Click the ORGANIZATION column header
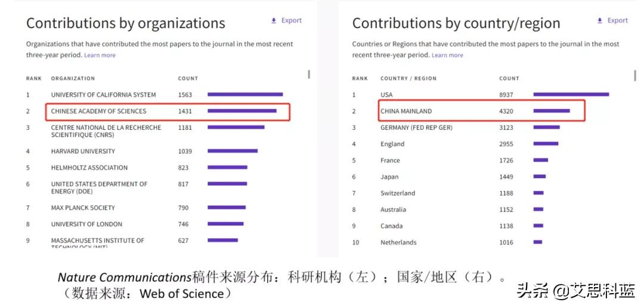Image resolution: width=644 pixels, height=308 pixels. (x=73, y=78)
